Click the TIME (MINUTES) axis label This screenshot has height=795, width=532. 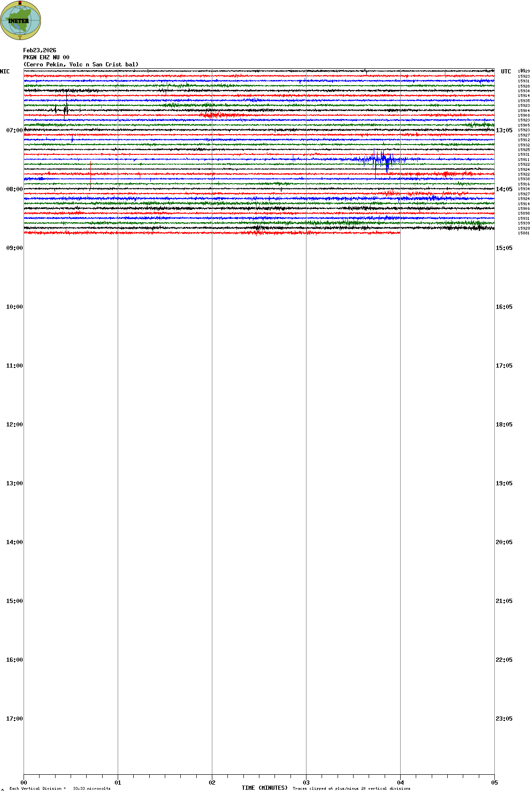pos(265,788)
